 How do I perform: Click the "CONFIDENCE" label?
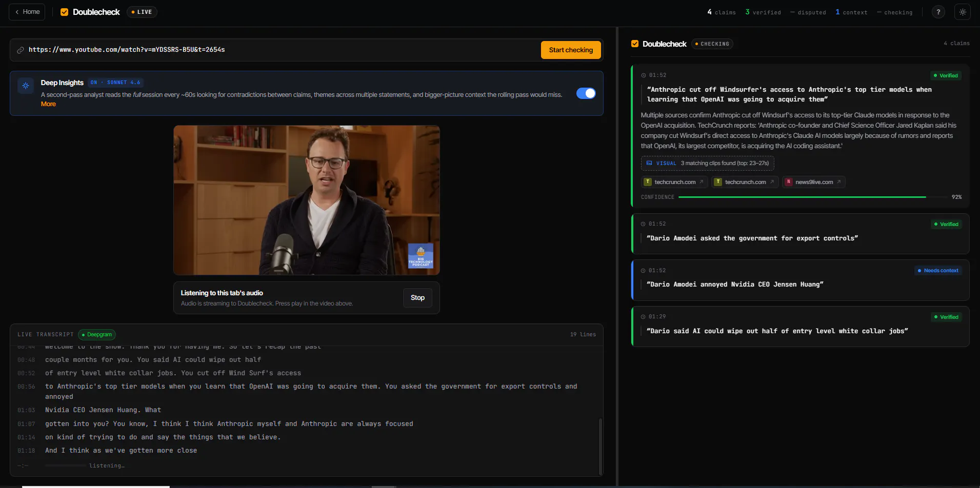tap(657, 197)
